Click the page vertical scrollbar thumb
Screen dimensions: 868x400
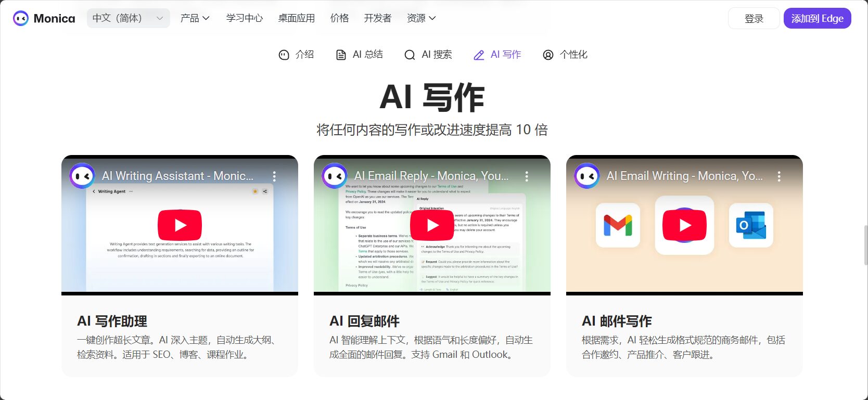pos(865,245)
